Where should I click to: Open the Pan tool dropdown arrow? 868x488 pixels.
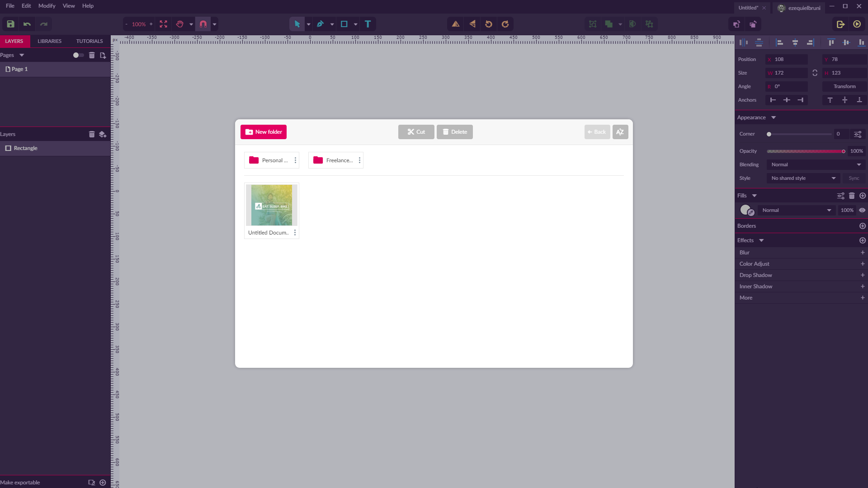191,24
